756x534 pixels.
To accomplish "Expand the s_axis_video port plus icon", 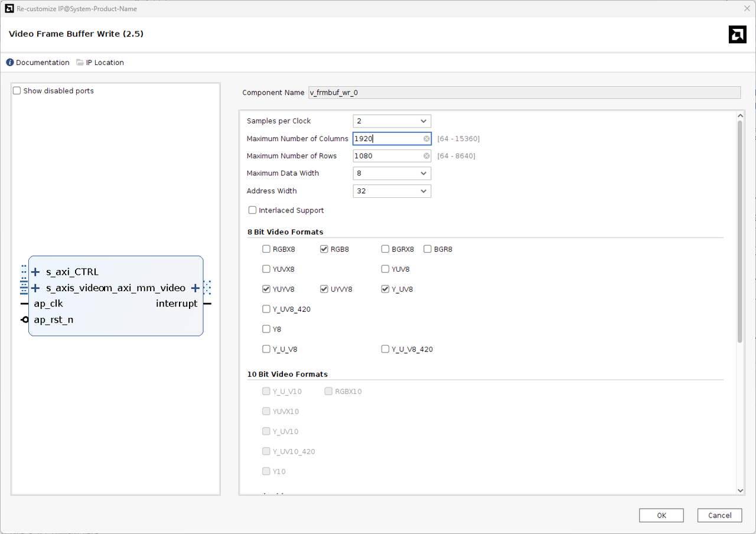I will click(x=35, y=288).
